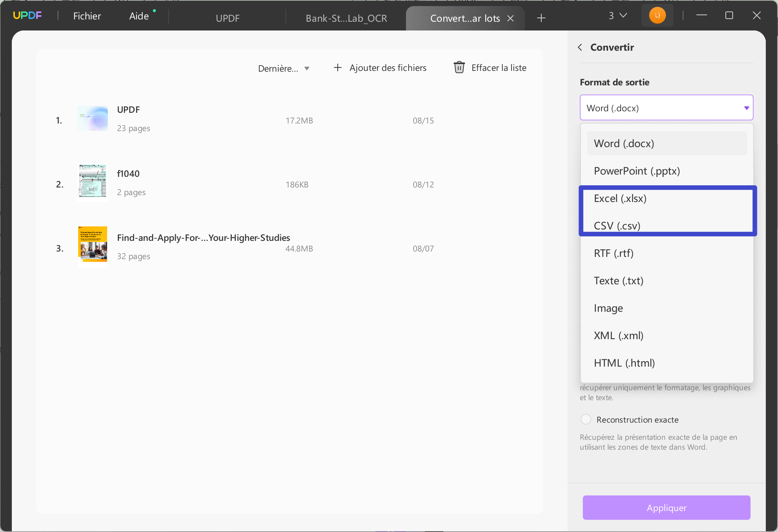Click the Convertir panel title
Image resolution: width=778 pixels, height=532 pixels.
pyautogui.click(x=612, y=47)
